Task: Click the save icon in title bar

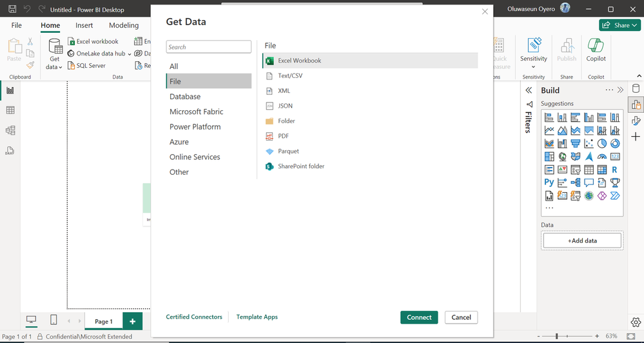Action: tap(12, 9)
